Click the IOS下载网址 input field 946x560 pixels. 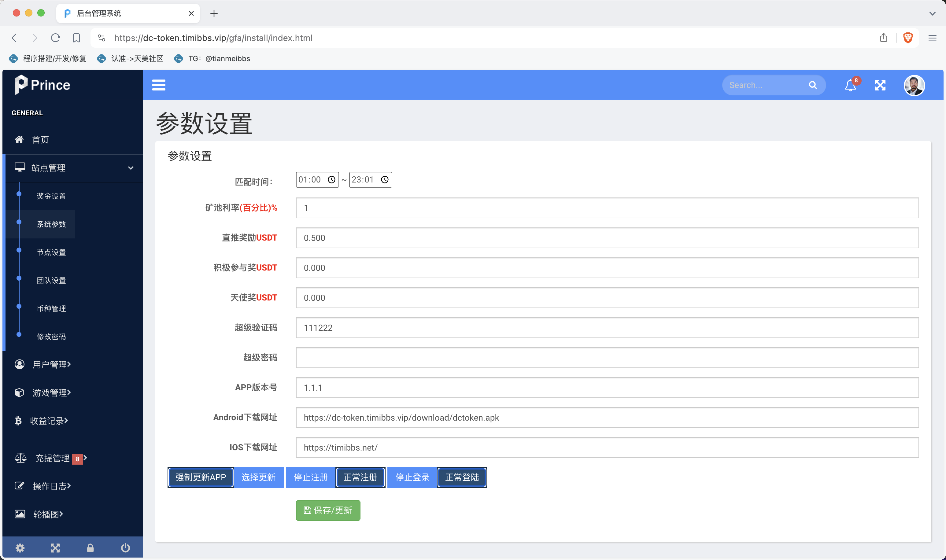tap(607, 448)
